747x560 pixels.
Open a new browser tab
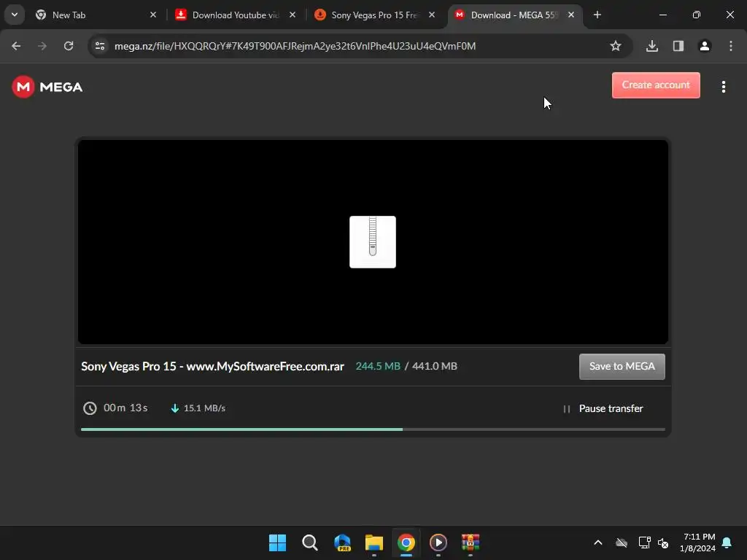point(597,15)
